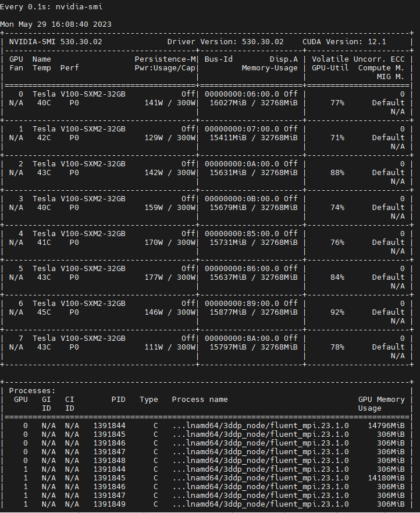Click the 'Bus-Id' column header
This screenshot has width=420, height=513.
[x=219, y=59]
